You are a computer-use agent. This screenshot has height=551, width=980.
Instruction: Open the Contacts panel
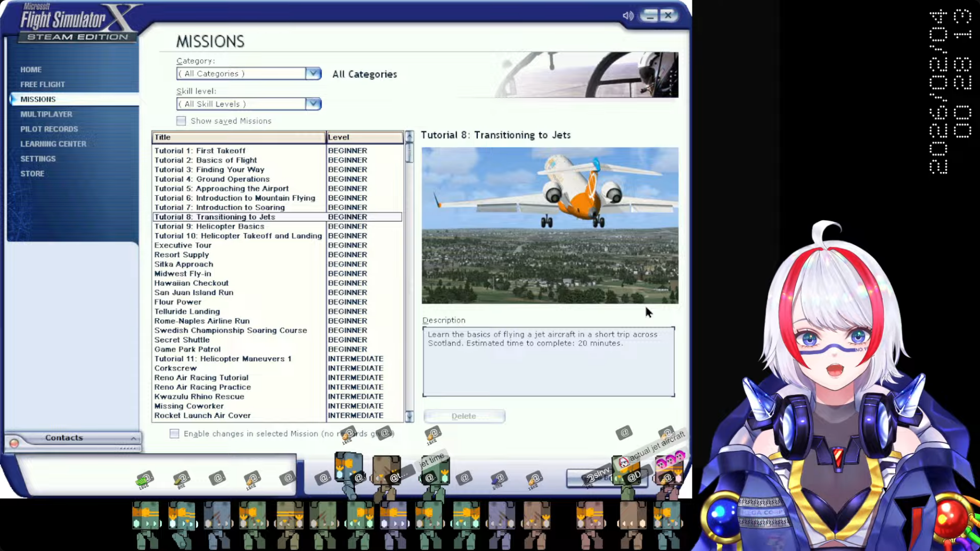pos(64,438)
